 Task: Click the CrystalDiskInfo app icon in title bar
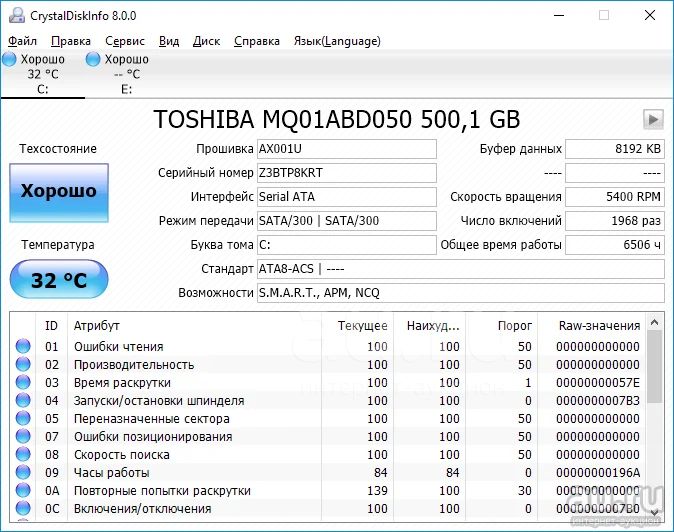(x=17, y=16)
